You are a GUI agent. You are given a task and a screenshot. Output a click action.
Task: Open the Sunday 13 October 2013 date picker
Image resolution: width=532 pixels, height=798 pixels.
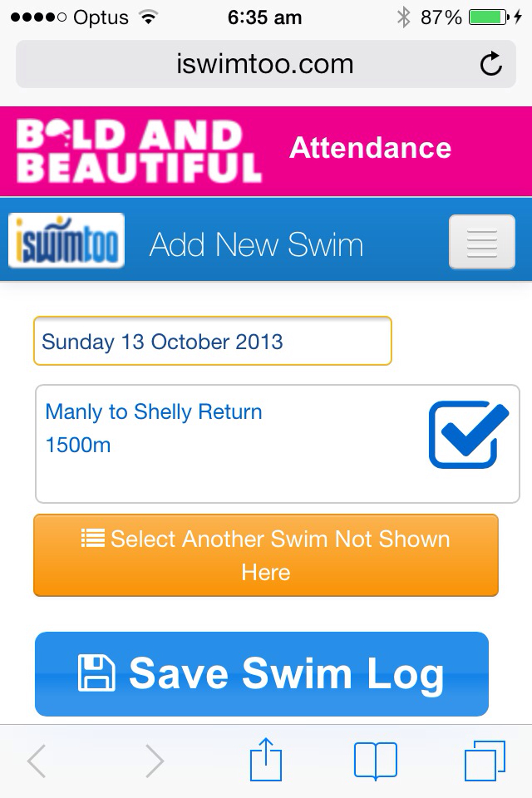tap(212, 341)
